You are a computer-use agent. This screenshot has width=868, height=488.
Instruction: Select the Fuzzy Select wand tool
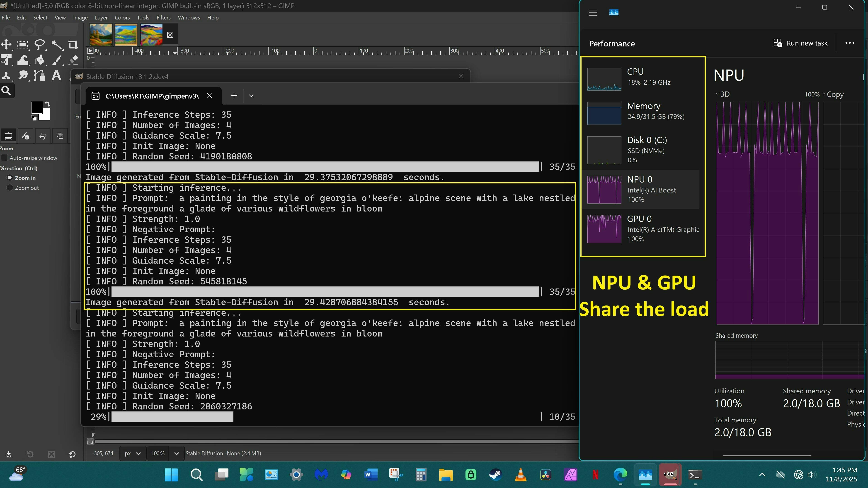point(57,44)
